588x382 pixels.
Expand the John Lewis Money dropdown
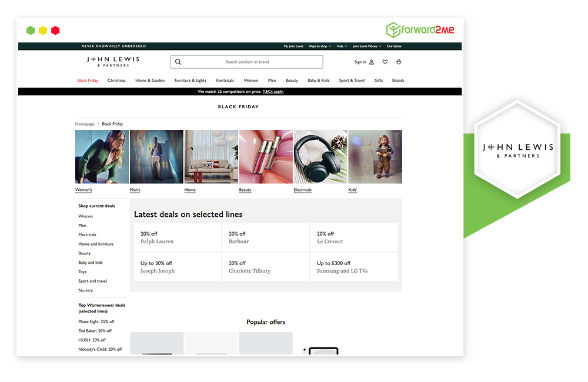367,46
